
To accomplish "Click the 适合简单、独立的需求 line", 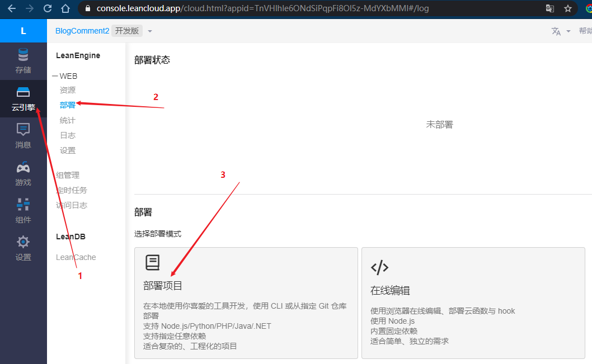I will coord(410,342).
